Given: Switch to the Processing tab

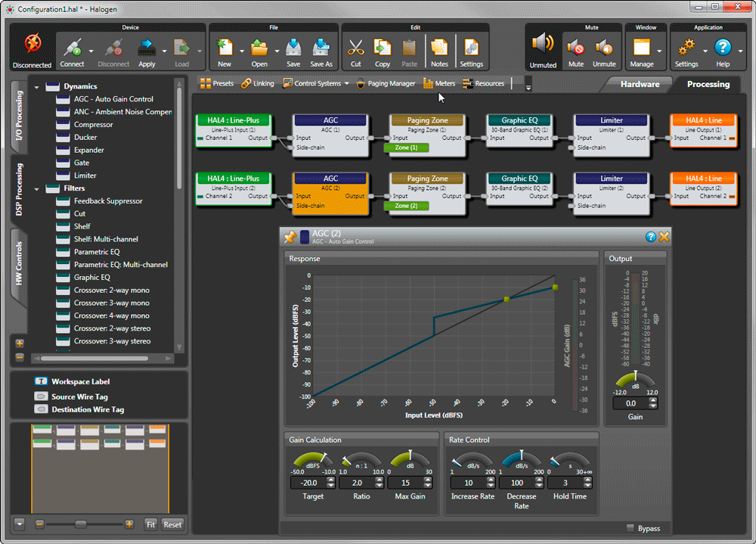Looking at the screenshot, I should [x=708, y=84].
